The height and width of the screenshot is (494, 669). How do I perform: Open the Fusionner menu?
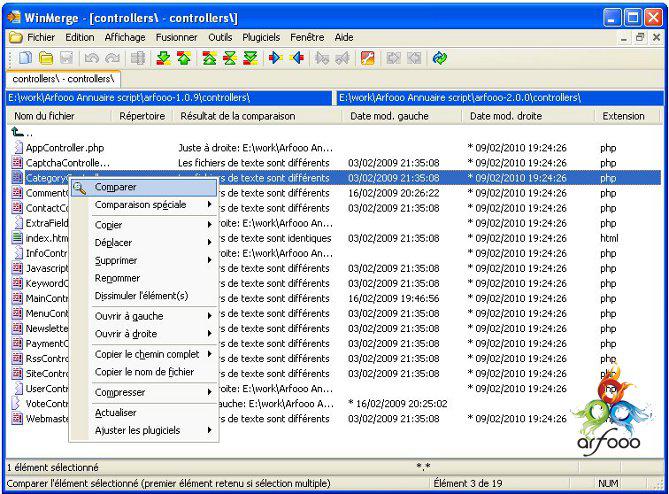pos(176,38)
